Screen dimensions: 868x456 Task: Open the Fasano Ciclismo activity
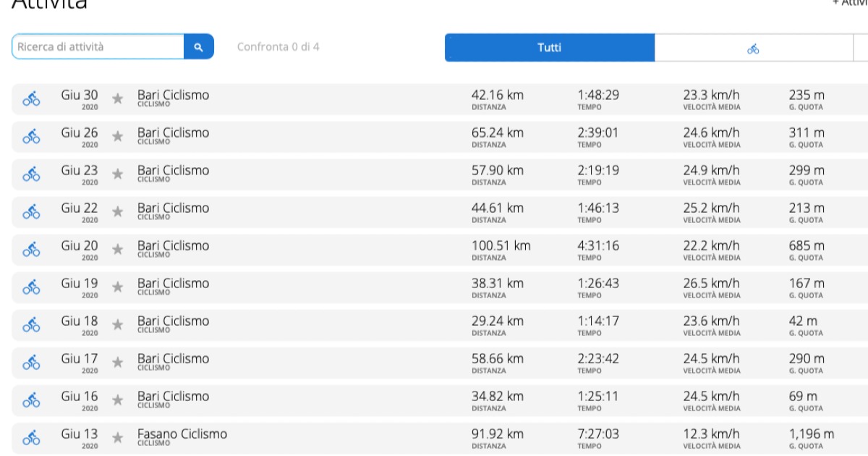click(182, 434)
